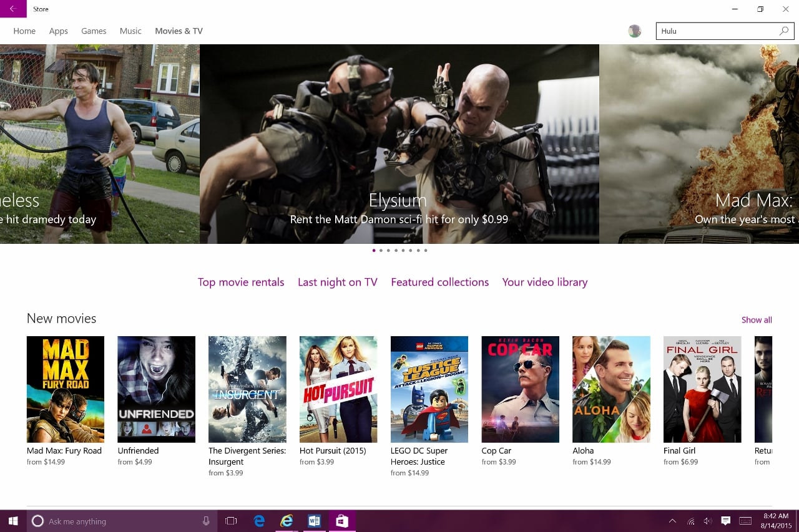799x532 pixels.
Task: Click the Cortana microphone icon
Action: (206, 521)
